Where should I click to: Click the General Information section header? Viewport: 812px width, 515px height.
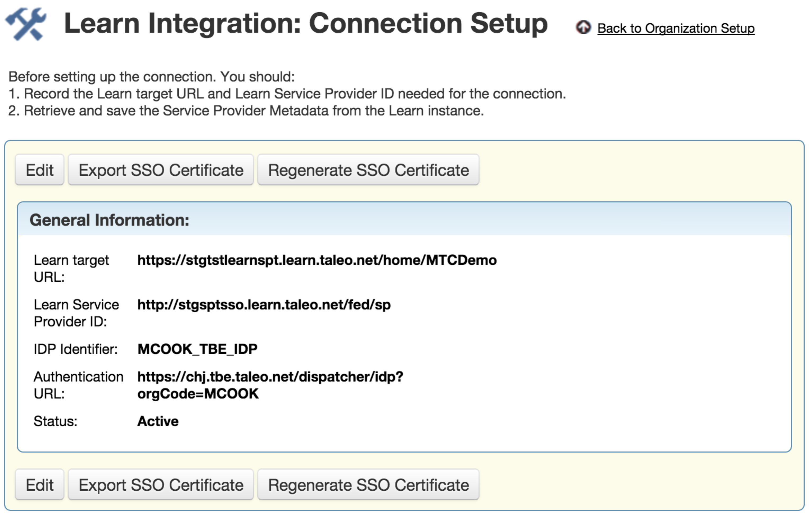[109, 220]
